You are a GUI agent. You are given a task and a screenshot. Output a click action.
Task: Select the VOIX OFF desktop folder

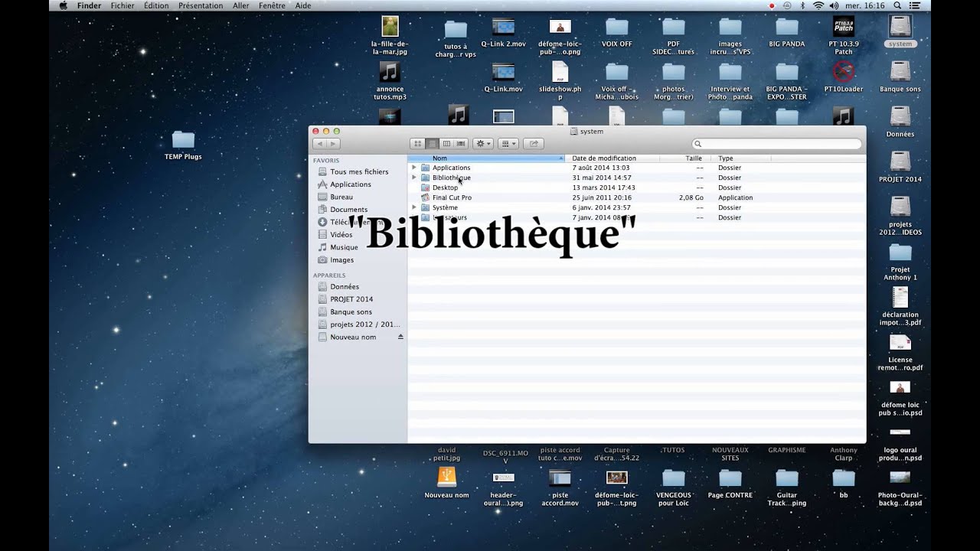pos(617,32)
